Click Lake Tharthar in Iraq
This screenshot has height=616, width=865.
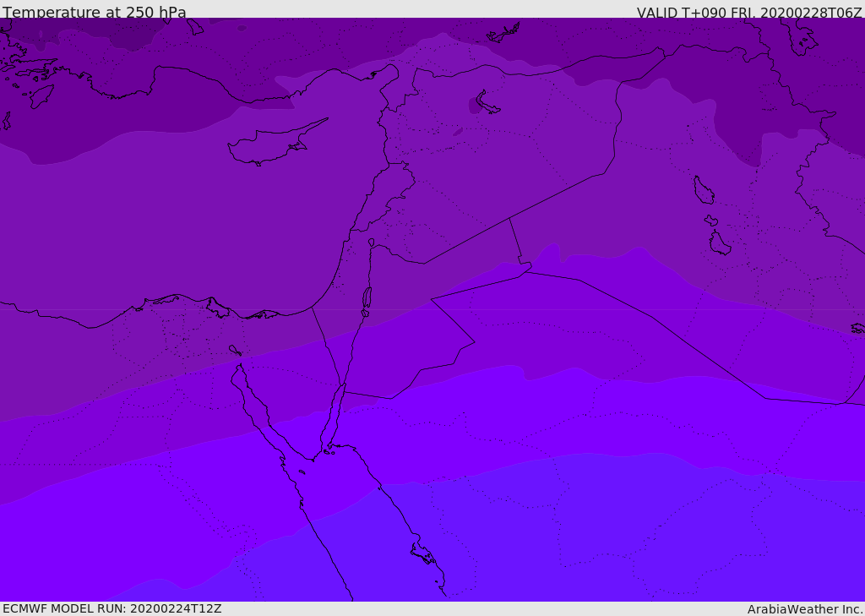[703, 191]
